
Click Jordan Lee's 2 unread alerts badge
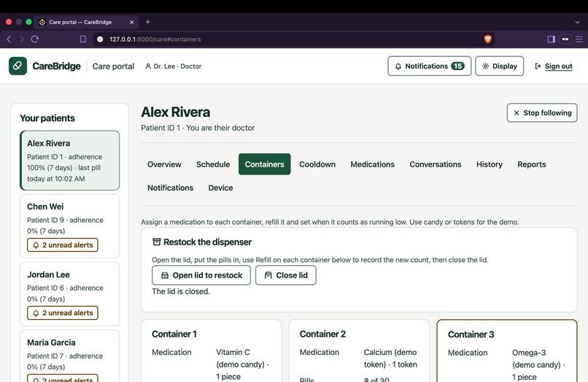click(x=63, y=313)
